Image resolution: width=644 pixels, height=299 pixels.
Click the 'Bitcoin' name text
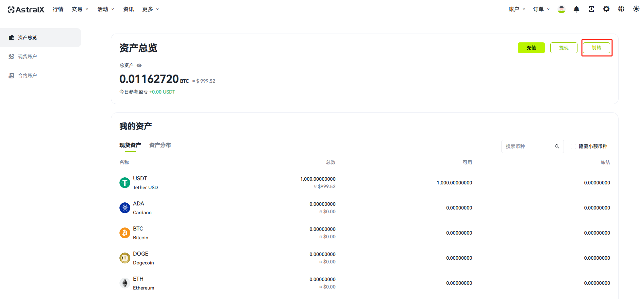tap(140, 238)
